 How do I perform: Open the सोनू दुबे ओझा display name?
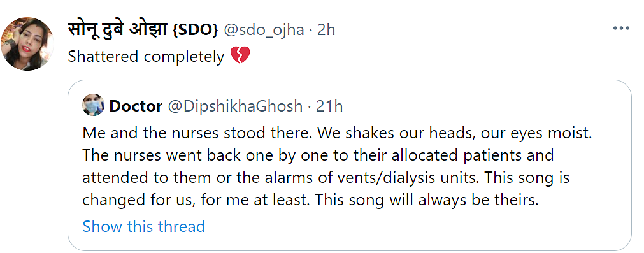[117, 29]
